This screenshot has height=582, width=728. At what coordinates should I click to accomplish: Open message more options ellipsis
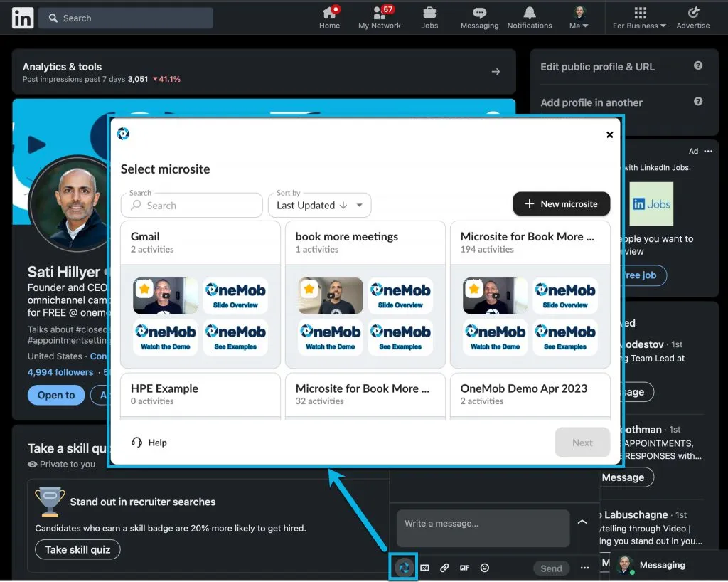584,568
